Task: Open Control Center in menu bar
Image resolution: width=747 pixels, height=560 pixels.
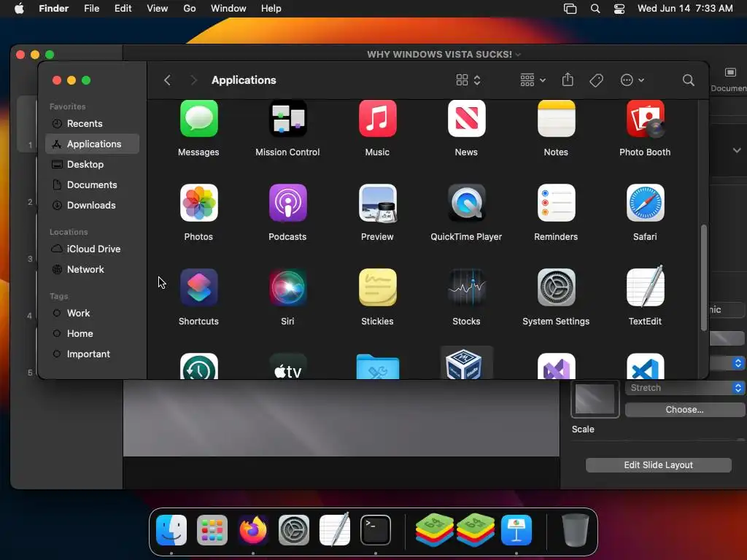Action: 619,9
